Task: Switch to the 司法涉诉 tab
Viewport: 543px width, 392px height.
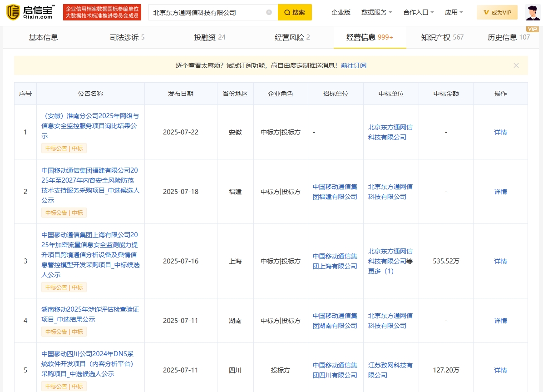Action: tap(127, 37)
